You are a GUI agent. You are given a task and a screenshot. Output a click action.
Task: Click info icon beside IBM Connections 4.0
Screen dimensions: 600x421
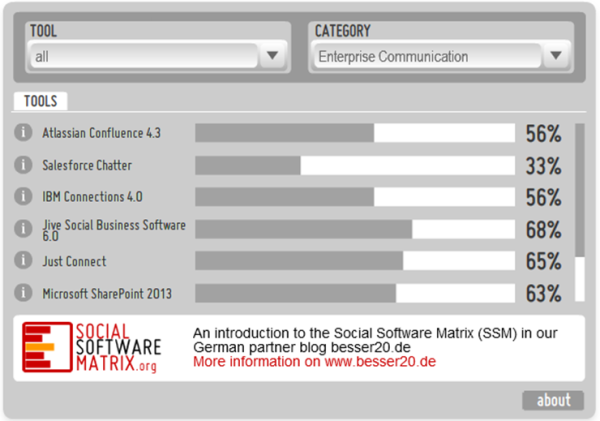click(x=23, y=197)
